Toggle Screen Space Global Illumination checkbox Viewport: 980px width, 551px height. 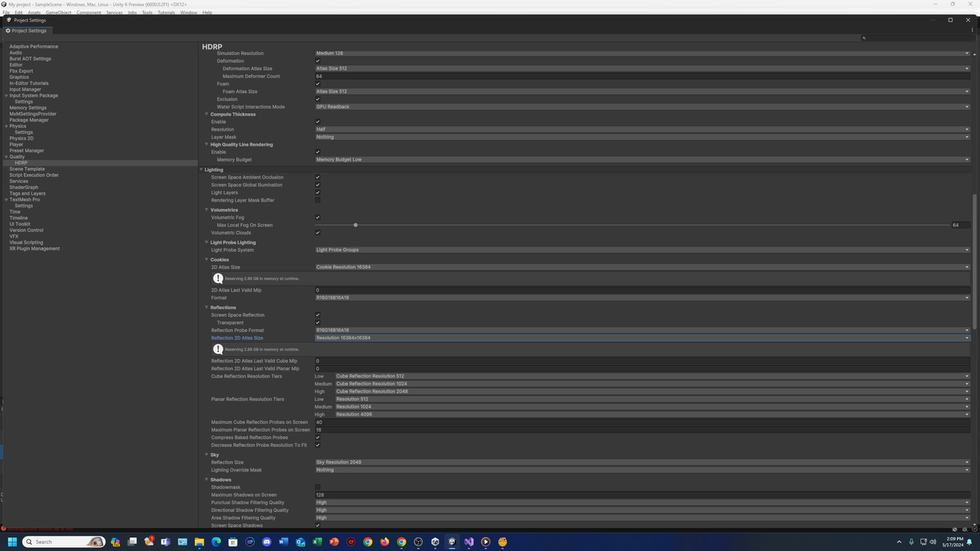click(x=318, y=185)
